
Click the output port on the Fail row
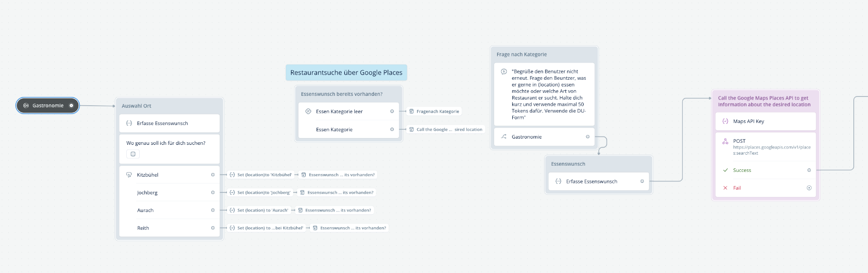pyautogui.click(x=809, y=188)
